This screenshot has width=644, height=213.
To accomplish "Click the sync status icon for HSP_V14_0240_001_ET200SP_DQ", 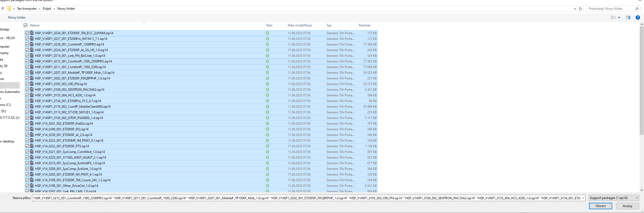I will coord(267,129).
